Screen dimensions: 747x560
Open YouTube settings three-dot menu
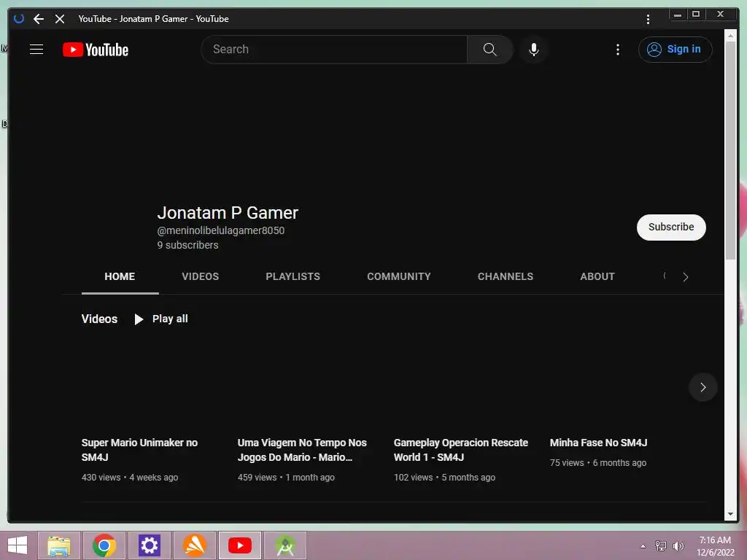tap(618, 50)
